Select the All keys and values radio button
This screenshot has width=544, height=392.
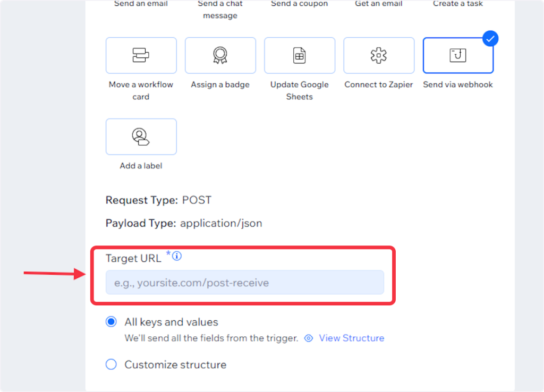point(111,322)
